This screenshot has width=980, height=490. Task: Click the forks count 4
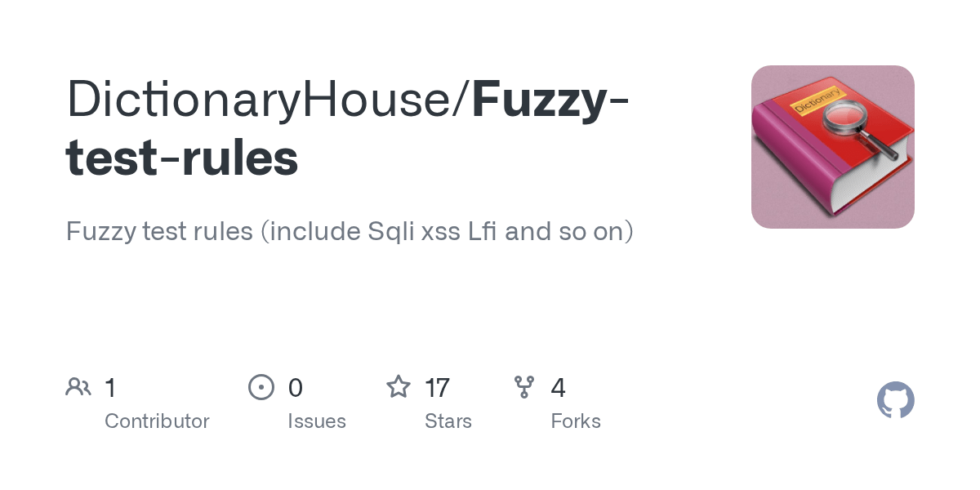(558, 387)
